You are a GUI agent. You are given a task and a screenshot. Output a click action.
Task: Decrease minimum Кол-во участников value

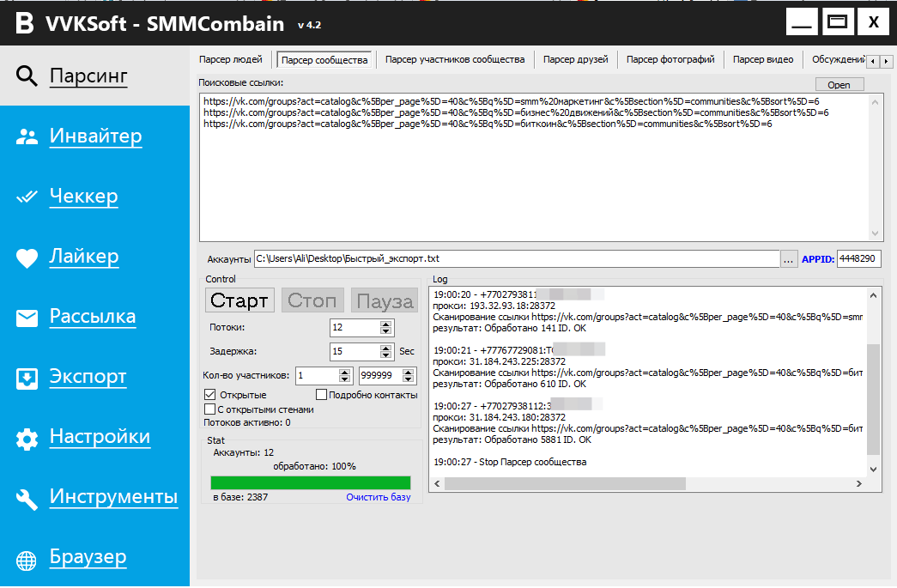(x=344, y=379)
